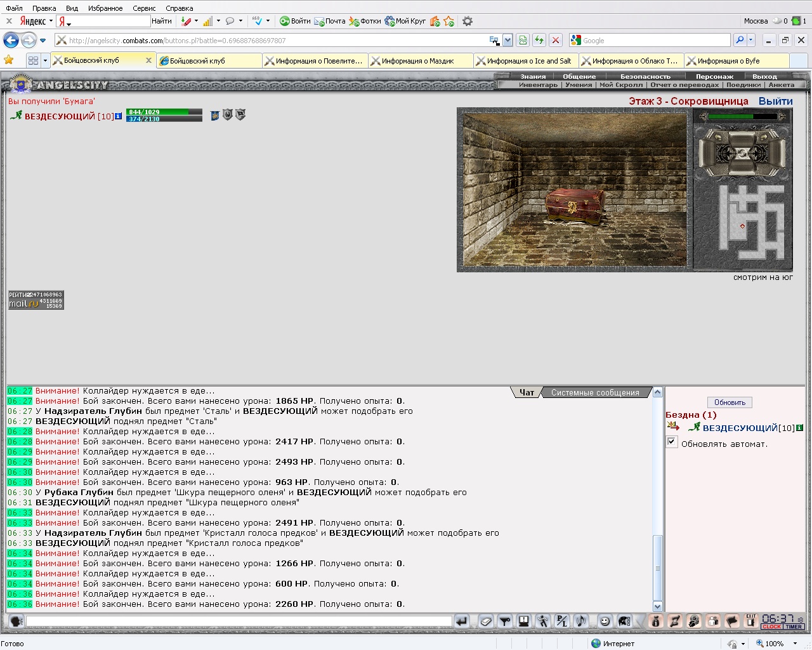The image size is (812, 650).
Task: Open the Yandex signal bars dropdown
Action: [x=218, y=21]
